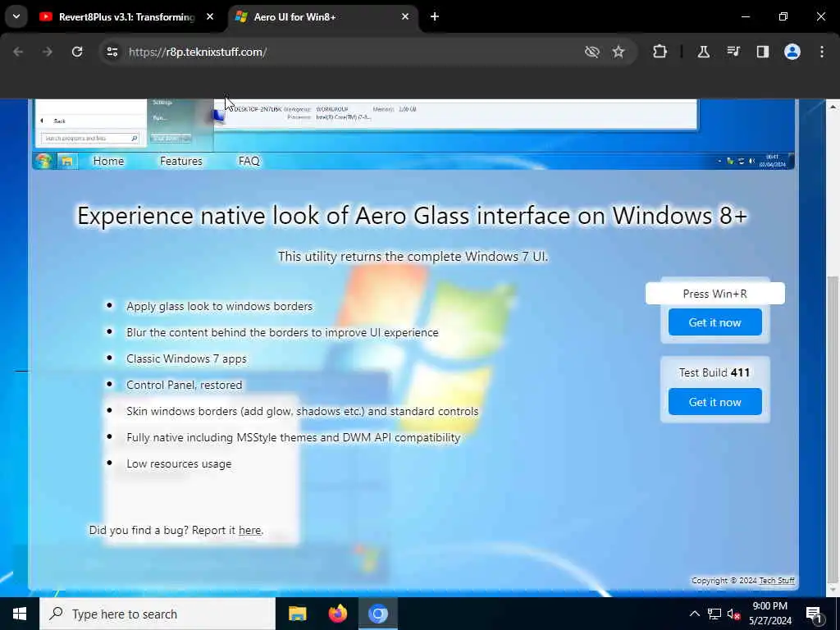Open the notification center icon
Viewport: 840px width, 630px height.
click(x=815, y=614)
